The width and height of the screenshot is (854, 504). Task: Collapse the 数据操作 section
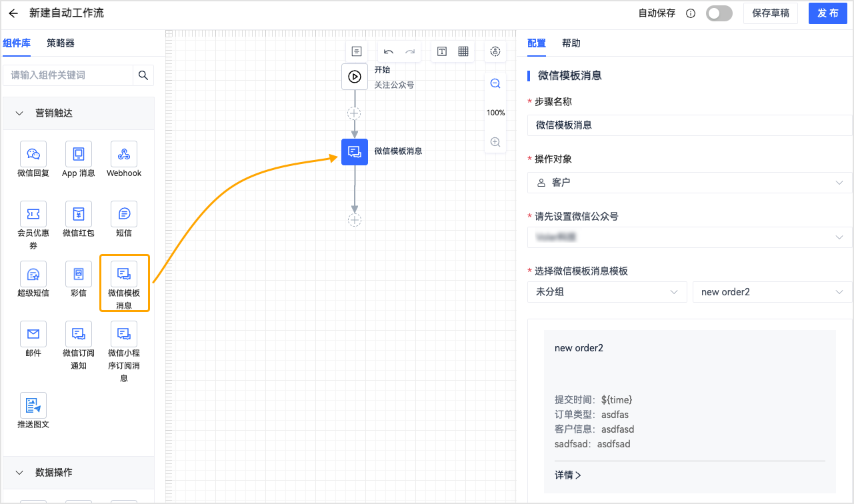click(79, 472)
